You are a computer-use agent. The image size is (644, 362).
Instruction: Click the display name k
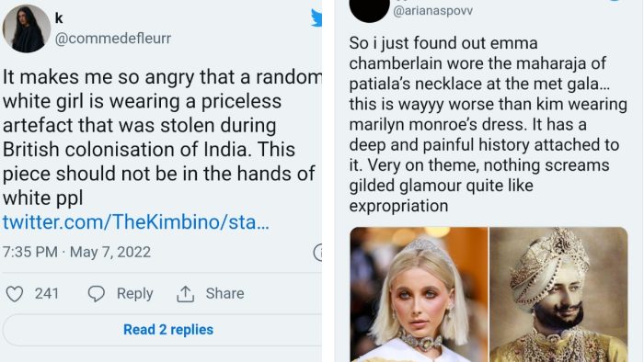pos(59,18)
